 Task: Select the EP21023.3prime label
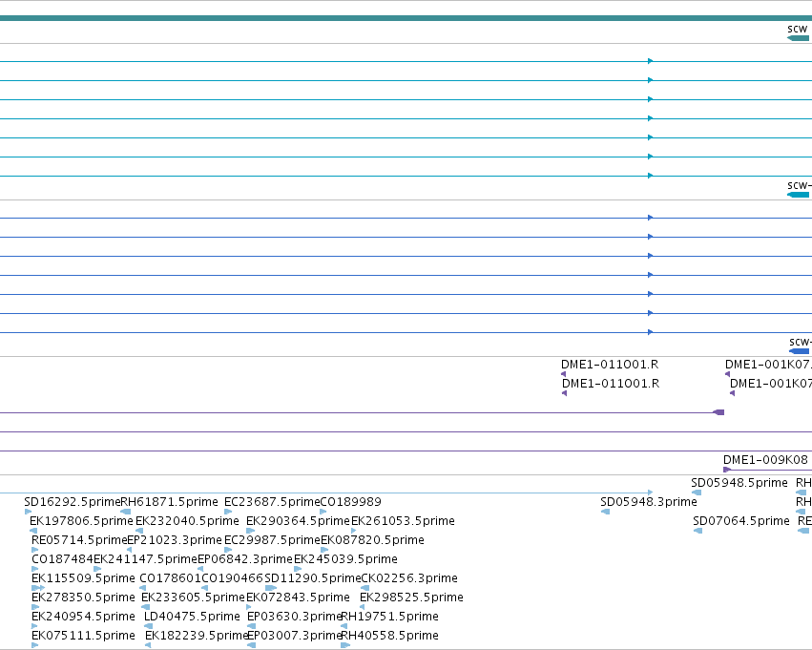175,540
